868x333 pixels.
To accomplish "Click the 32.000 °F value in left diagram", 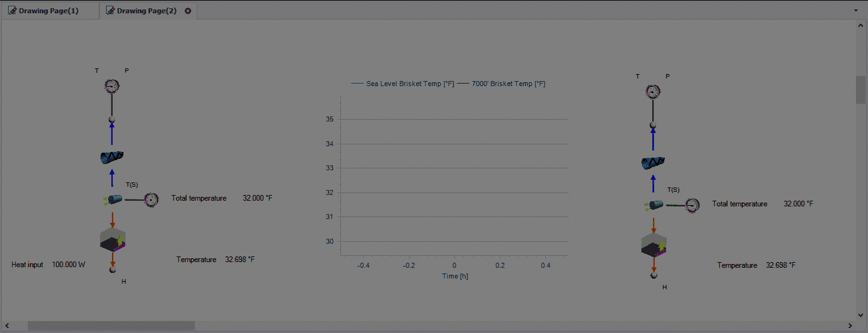I will (x=257, y=198).
